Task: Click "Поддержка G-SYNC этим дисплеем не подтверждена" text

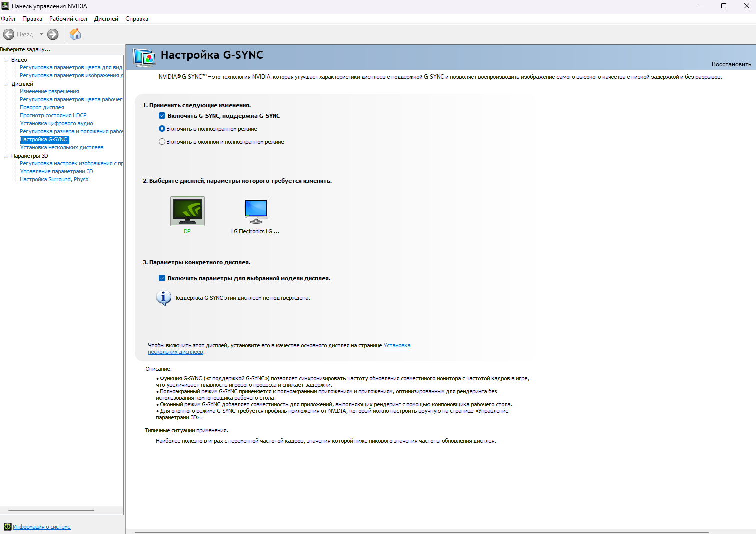Action: point(242,298)
